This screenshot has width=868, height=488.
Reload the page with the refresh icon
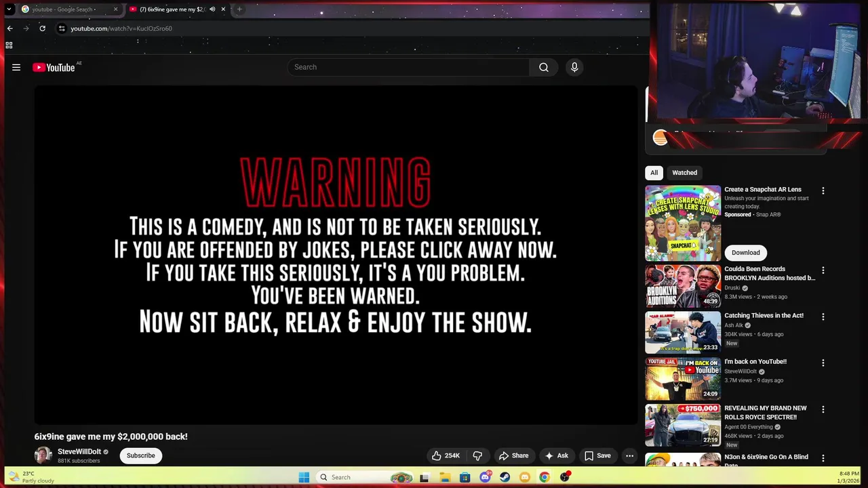[x=42, y=28]
